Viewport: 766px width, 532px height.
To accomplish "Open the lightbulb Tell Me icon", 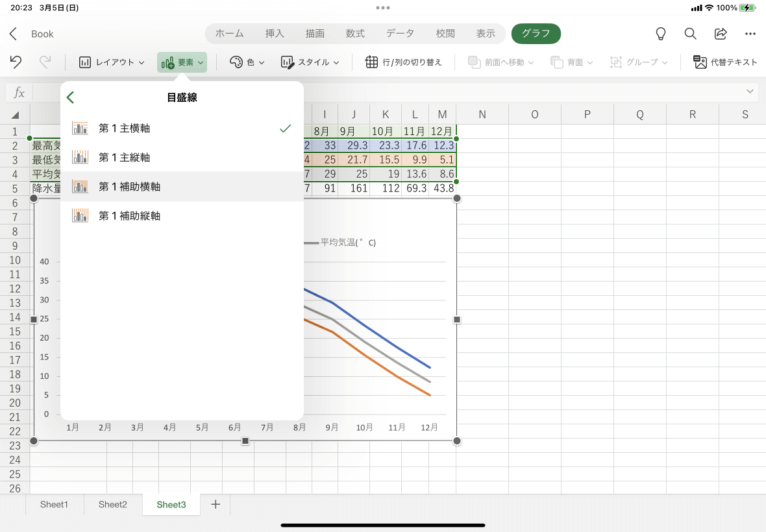I will [x=660, y=34].
